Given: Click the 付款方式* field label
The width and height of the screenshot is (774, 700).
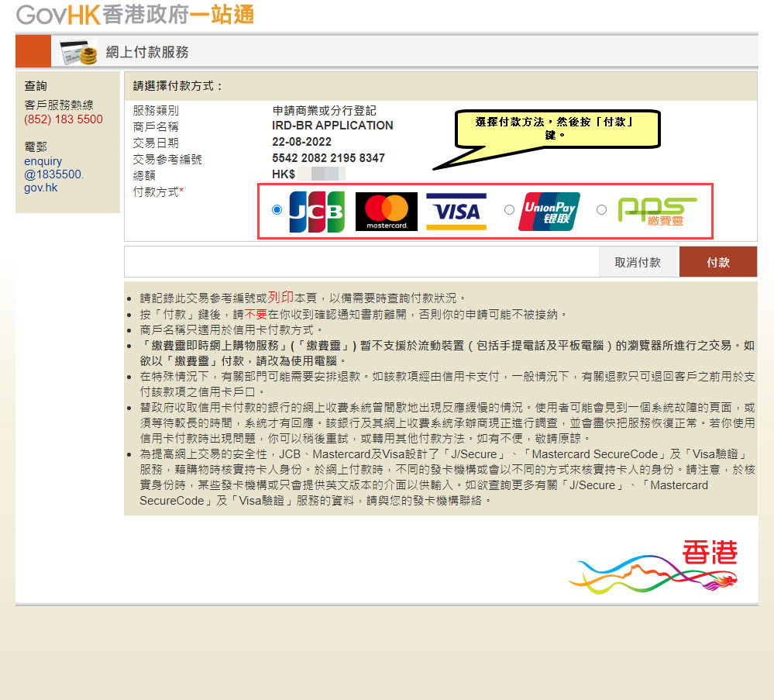Looking at the screenshot, I should pos(158,191).
